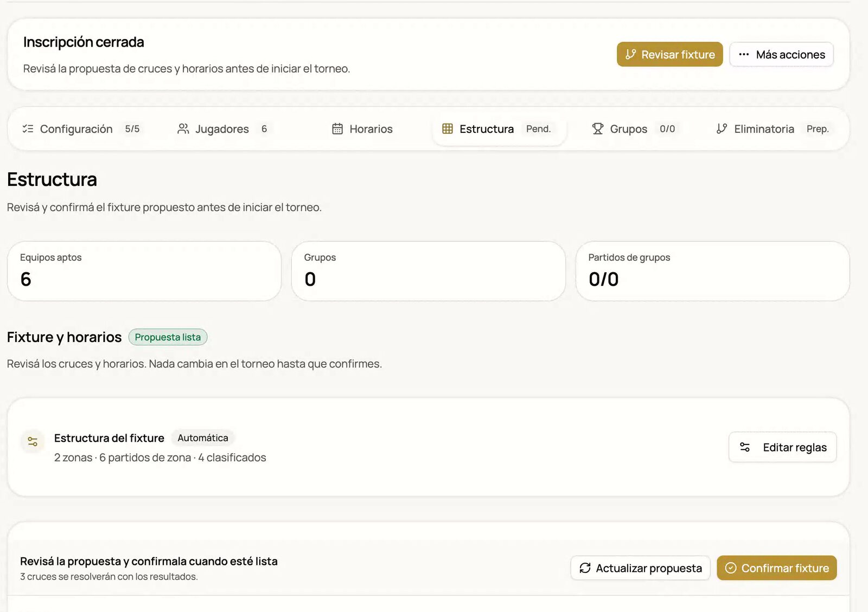Click the Grupos summary card showing 0
The height and width of the screenshot is (612, 868).
429,271
